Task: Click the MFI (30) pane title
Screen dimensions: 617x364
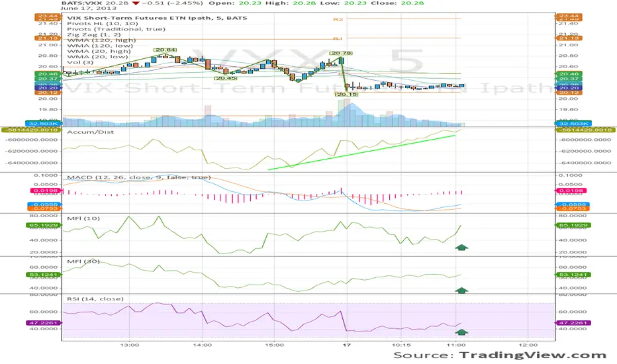Action: coord(83,261)
